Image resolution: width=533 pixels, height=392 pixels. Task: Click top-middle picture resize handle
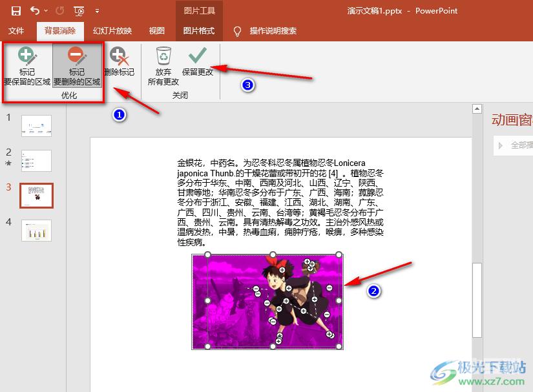tap(273, 254)
